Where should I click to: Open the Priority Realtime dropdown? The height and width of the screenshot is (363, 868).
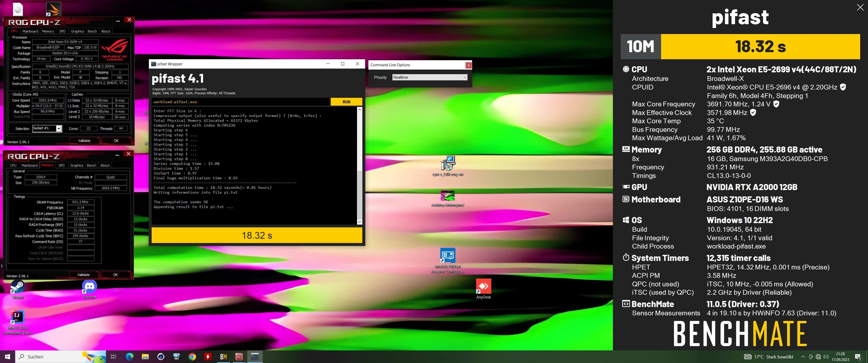pos(430,77)
